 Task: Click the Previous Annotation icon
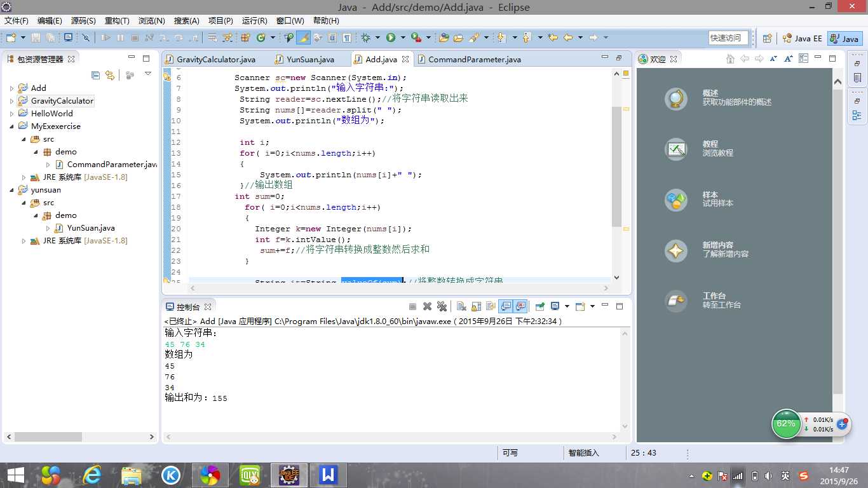click(x=526, y=38)
